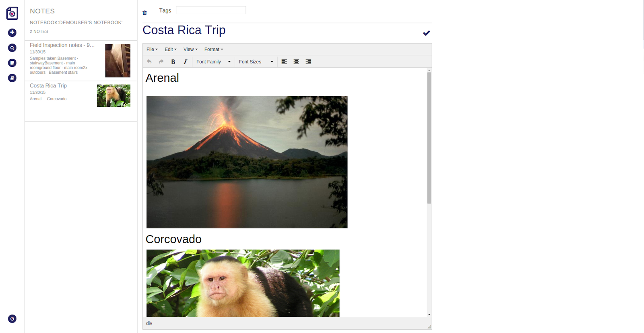The width and height of the screenshot is (644, 333).
Task: Toggle bold formatting
Action: pos(173,62)
